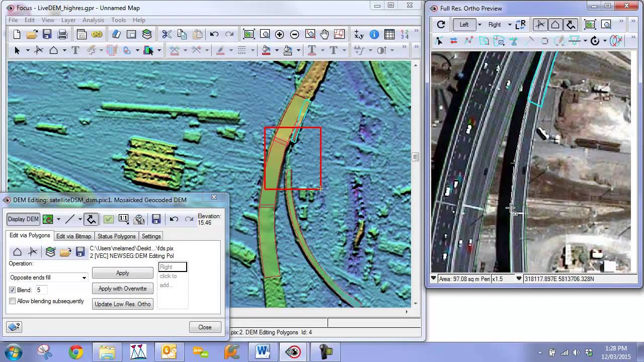Open the Analysis menu
Screen dimensions: 644x362
click(93, 20)
